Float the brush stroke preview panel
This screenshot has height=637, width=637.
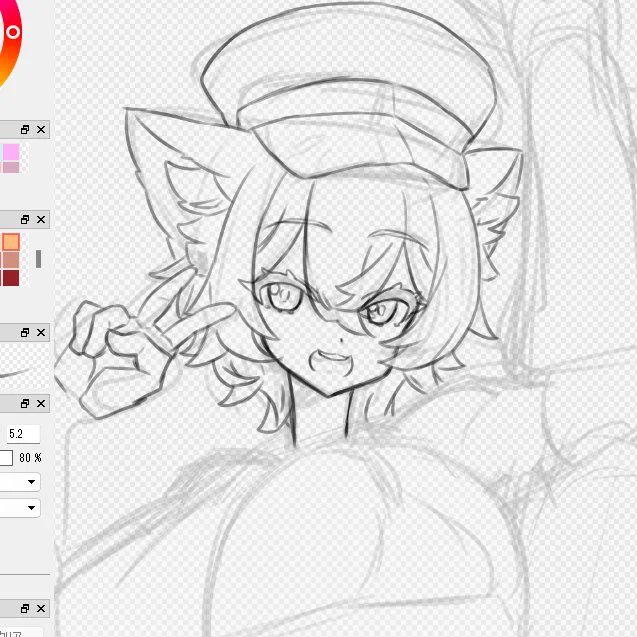click(25, 333)
